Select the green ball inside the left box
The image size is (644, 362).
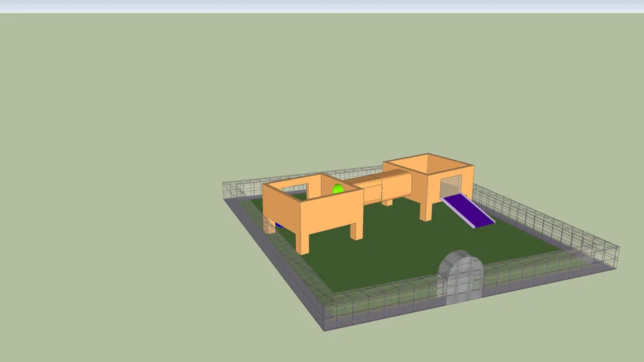338,189
